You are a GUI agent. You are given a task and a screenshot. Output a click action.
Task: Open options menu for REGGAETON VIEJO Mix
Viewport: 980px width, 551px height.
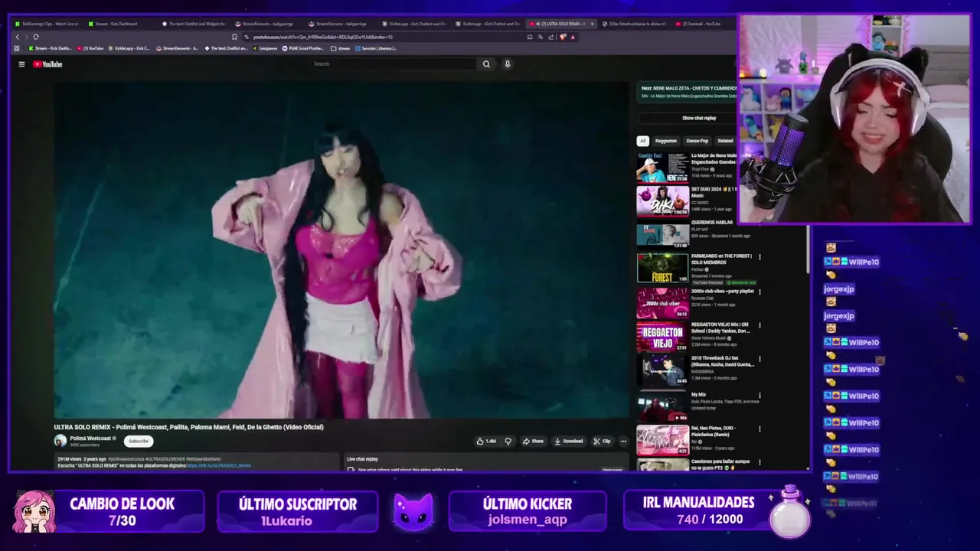point(760,325)
